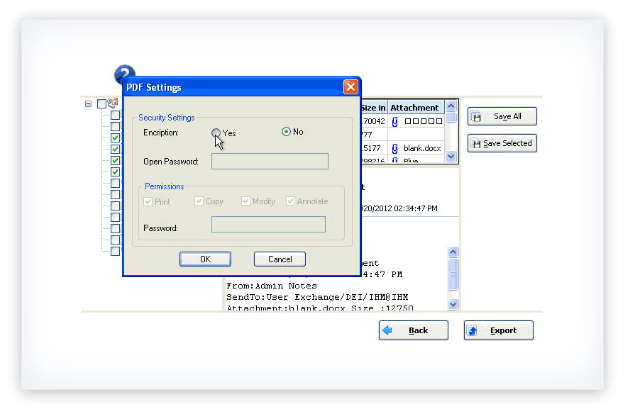Viewport: 624px width, 409px height.
Task: Click the disk icon on Save Selected
Action: (476, 144)
